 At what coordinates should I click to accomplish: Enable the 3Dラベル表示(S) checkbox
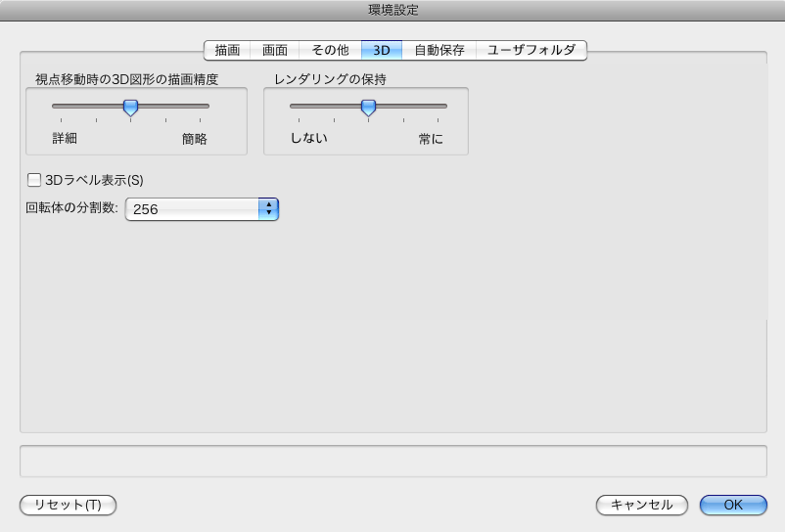point(35,180)
